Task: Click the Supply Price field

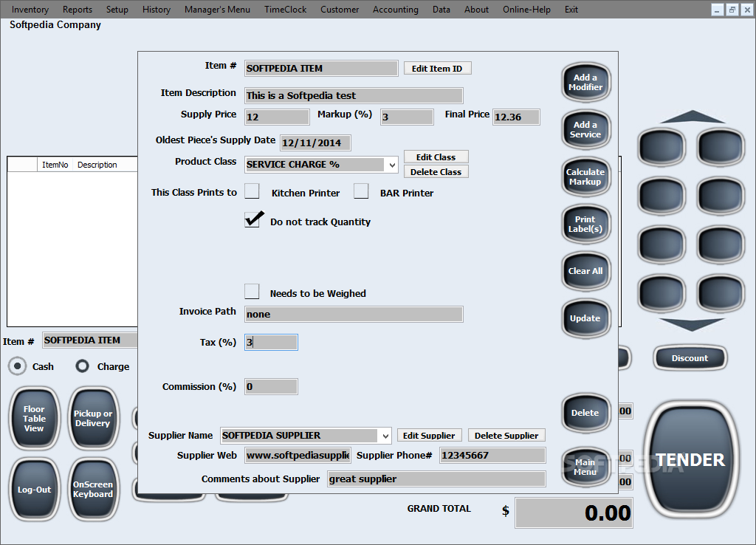Action: point(278,117)
